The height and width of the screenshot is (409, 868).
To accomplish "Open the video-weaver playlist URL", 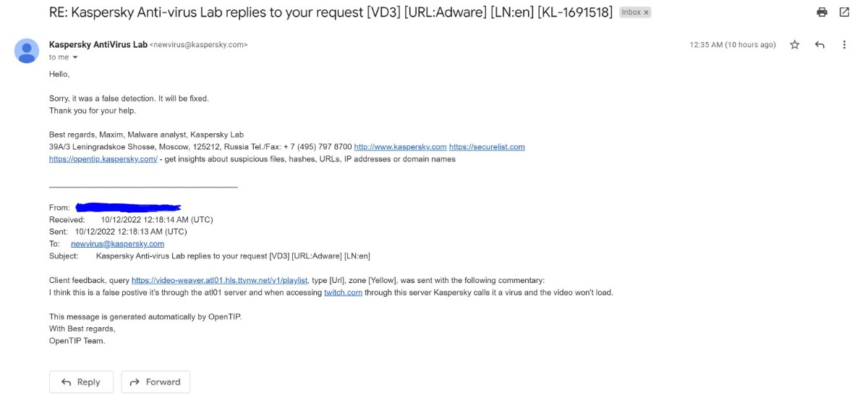I will [220, 280].
